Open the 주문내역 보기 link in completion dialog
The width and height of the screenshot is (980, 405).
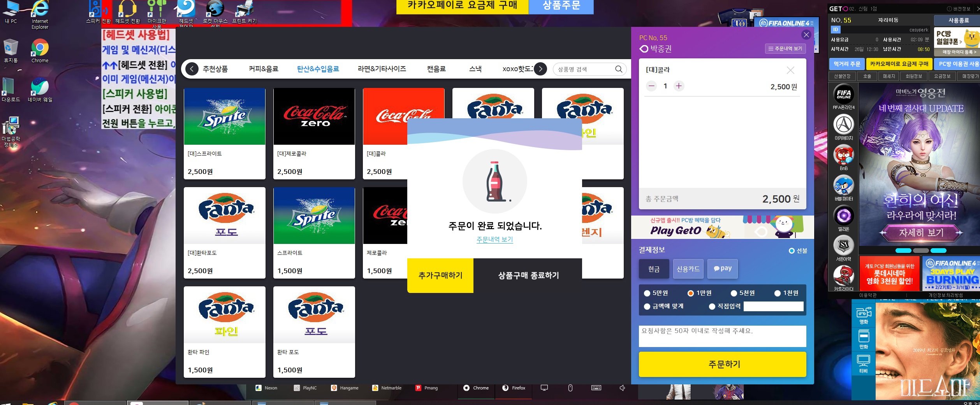pos(495,240)
